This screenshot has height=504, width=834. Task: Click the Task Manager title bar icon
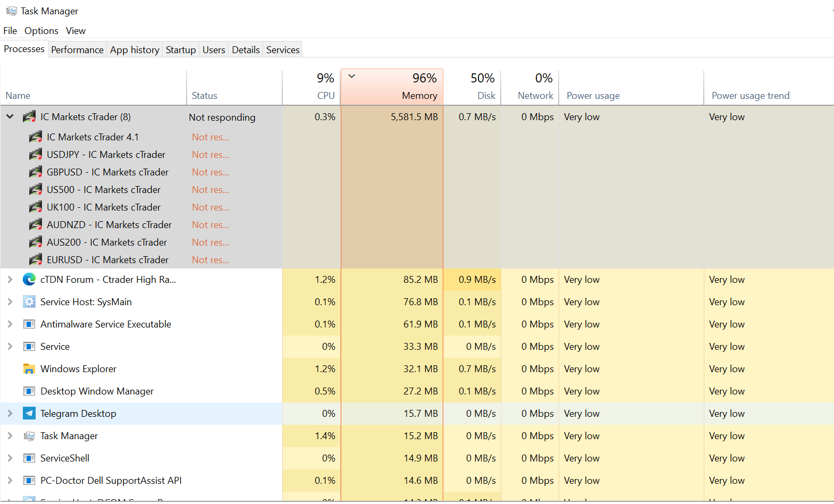11,11
